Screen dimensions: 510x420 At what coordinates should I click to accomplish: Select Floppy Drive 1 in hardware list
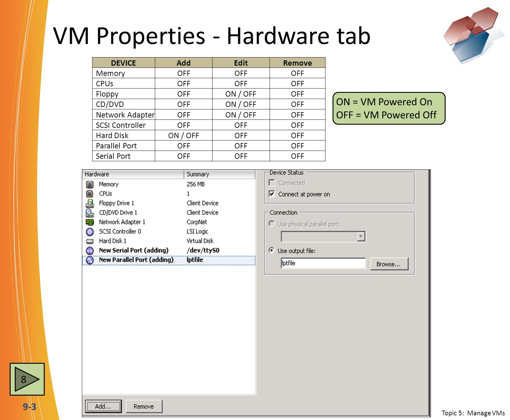click(169, 203)
